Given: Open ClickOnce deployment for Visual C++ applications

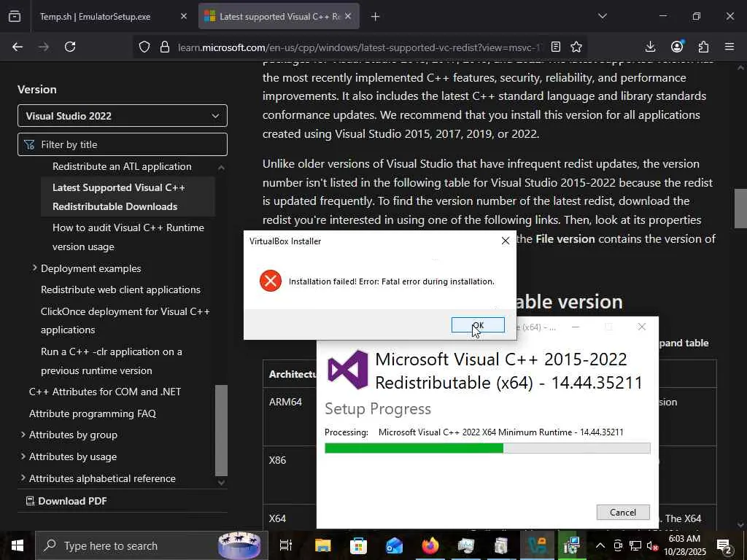Looking at the screenshot, I should tap(125, 321).
